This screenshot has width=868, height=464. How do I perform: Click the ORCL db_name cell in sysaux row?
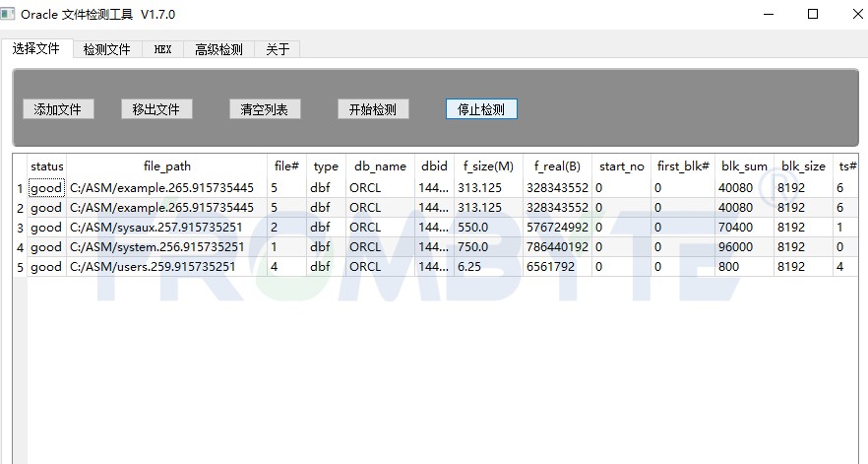pos(380,228)
